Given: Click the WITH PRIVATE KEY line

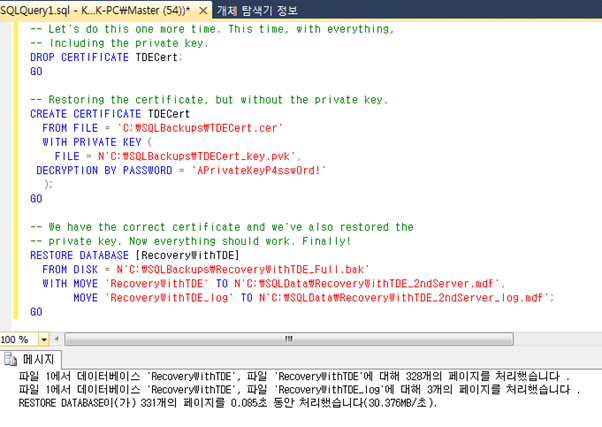Looking at the screenshot, I should pyautogui.click(x=97, y=142).
